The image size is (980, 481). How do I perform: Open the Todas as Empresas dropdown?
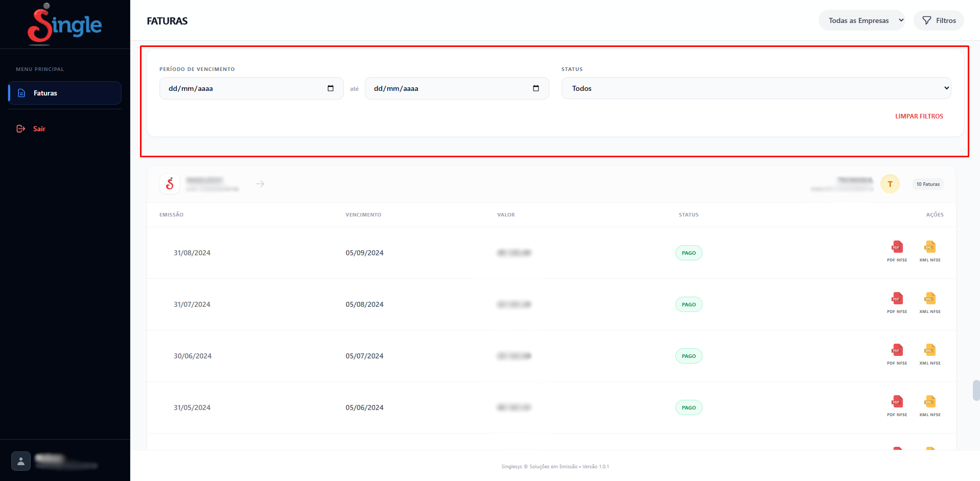[861, 20]
